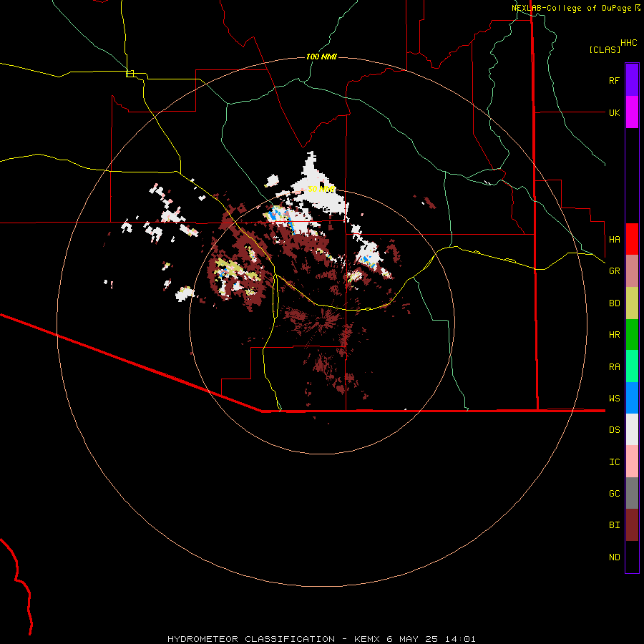
Task: Click the NEXLAB-College of DuPage credit
Action: point(576,8)
